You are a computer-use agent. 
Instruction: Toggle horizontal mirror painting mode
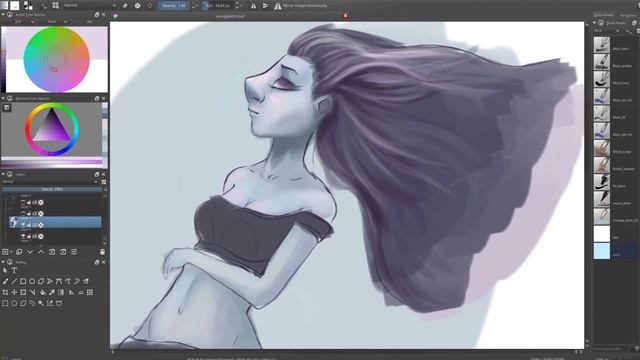coord(253,6)
